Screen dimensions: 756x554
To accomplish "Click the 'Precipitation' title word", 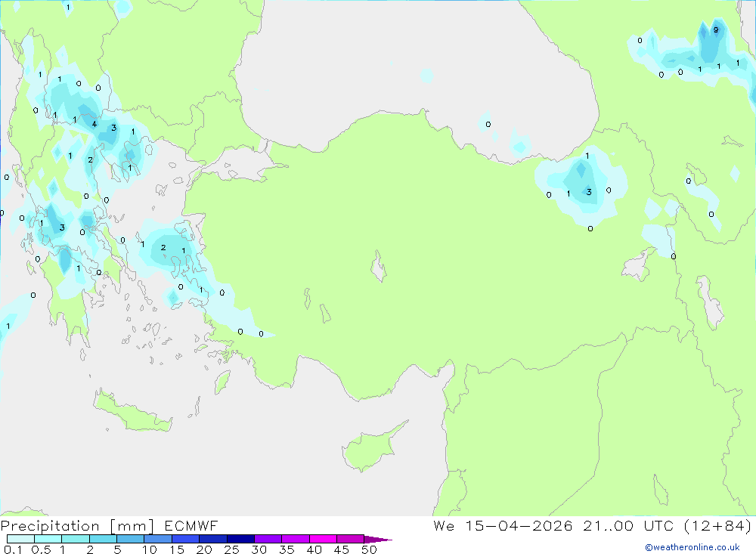I will tap(50, 526).
